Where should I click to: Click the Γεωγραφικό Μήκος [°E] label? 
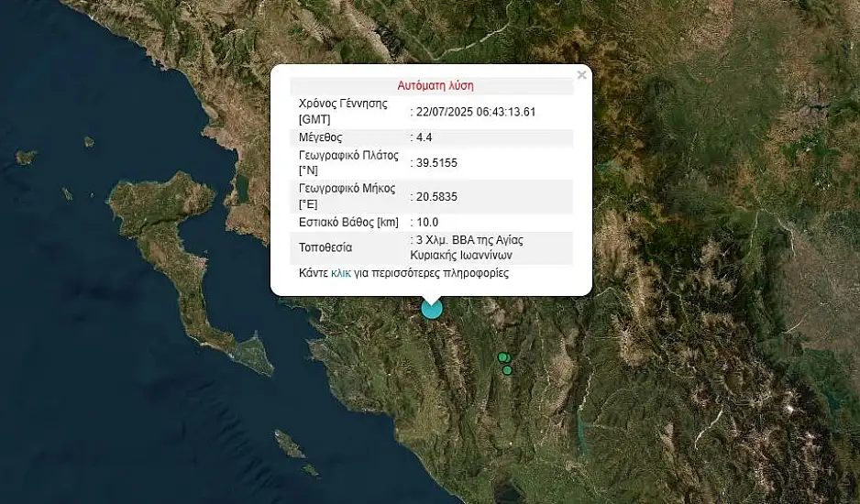tap(347, 196)
